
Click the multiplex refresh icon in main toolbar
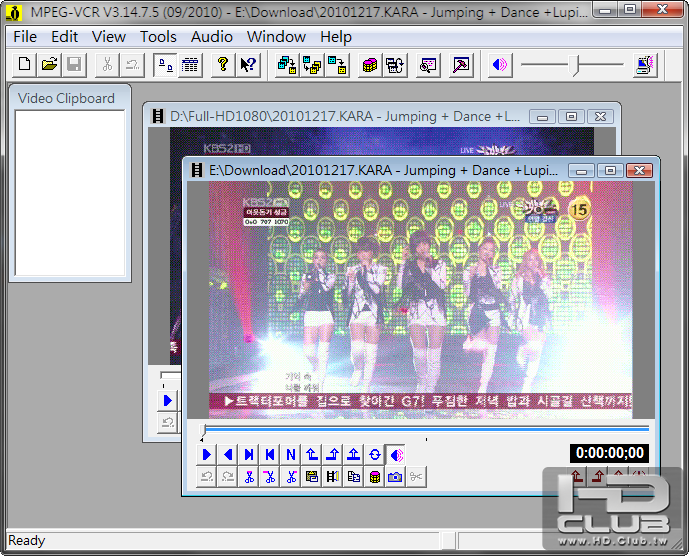pyautogui.click(x=395, y=65)
